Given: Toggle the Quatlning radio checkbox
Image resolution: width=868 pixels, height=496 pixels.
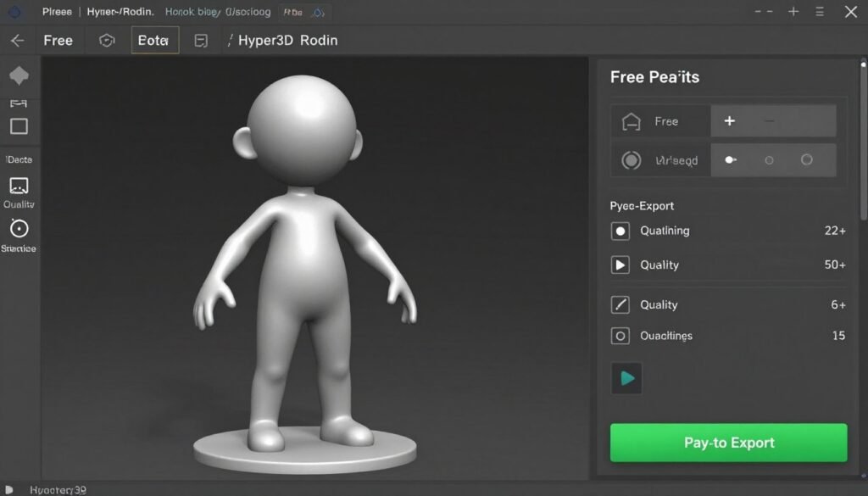Looking at the screenshot, I should [620, 231].
